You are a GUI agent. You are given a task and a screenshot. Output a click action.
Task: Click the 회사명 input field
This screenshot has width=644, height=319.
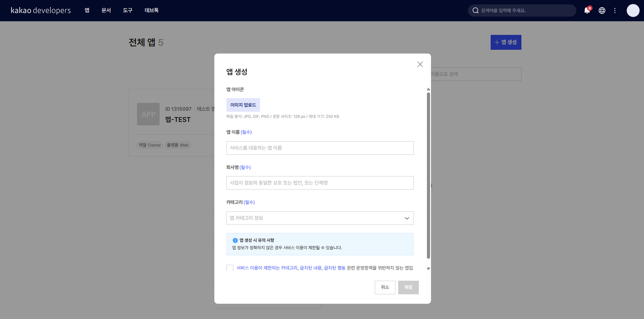[320, 183]
